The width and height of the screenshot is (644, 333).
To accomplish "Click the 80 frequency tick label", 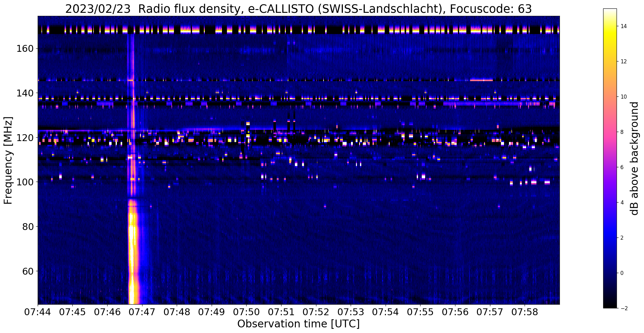I will coord(28,227).
